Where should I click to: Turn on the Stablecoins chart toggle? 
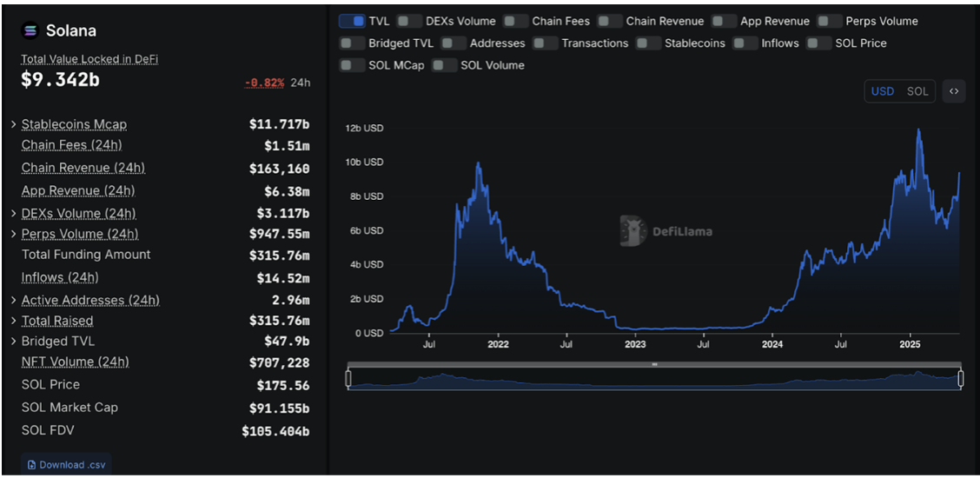tap(648, 43)
